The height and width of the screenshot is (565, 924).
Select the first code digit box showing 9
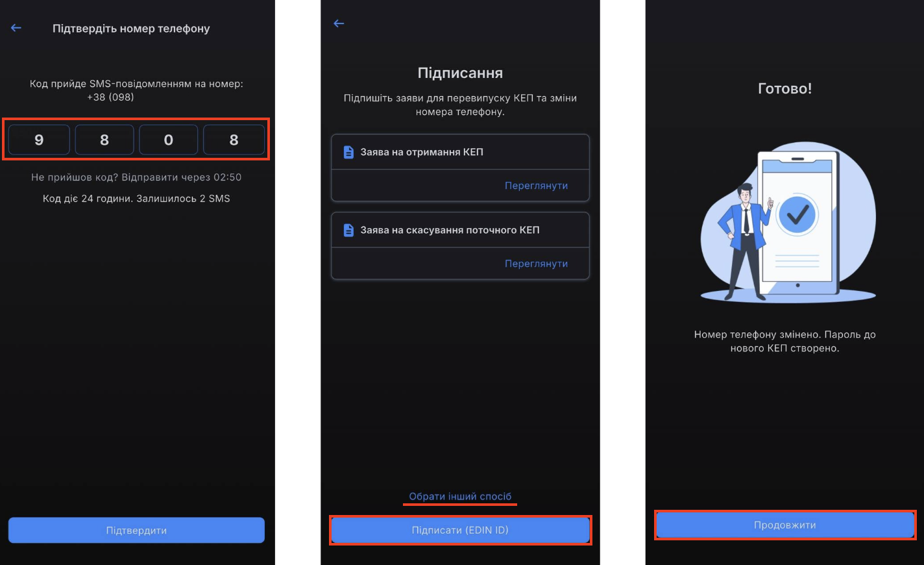click(x=39, y=140)
